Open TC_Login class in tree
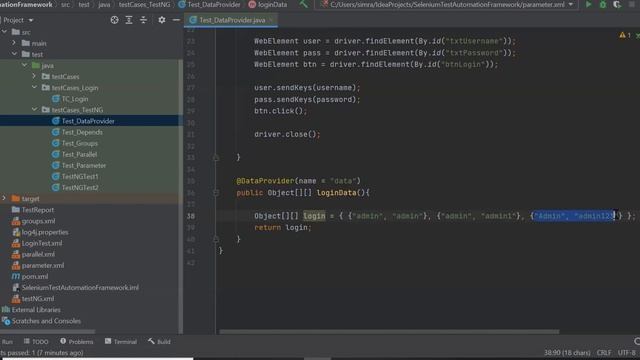The height and width of the screenshot is (360, 640). point(75,99)
